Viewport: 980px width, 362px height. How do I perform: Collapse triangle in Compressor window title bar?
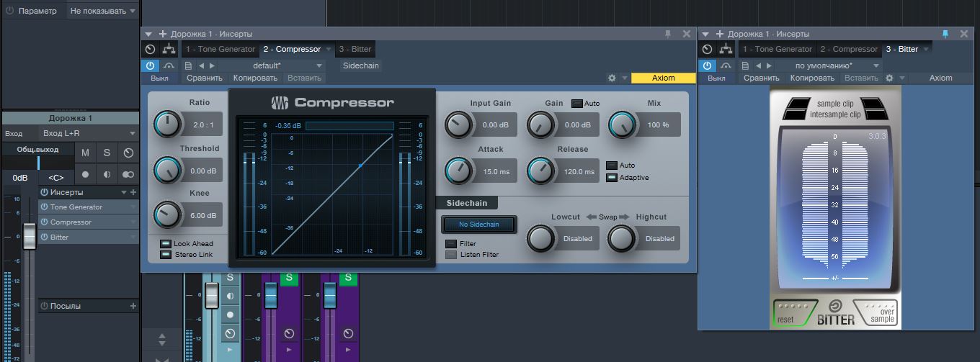coord(148,34)
